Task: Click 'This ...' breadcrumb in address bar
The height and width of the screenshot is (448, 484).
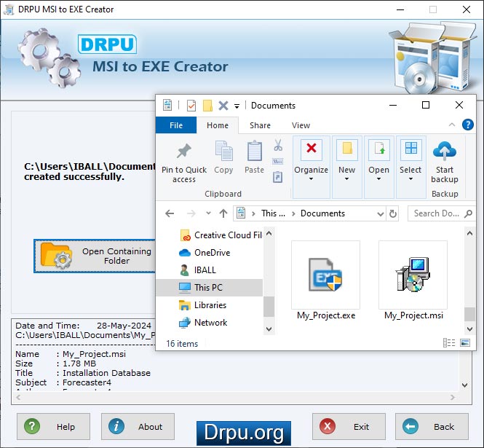Action: click(273, 213)
